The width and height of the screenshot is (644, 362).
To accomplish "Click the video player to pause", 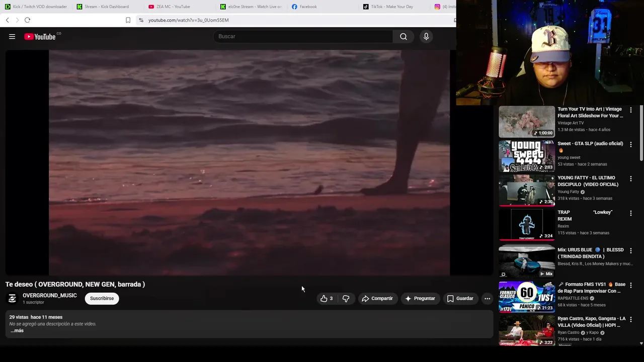I will (x=249, y=162).
